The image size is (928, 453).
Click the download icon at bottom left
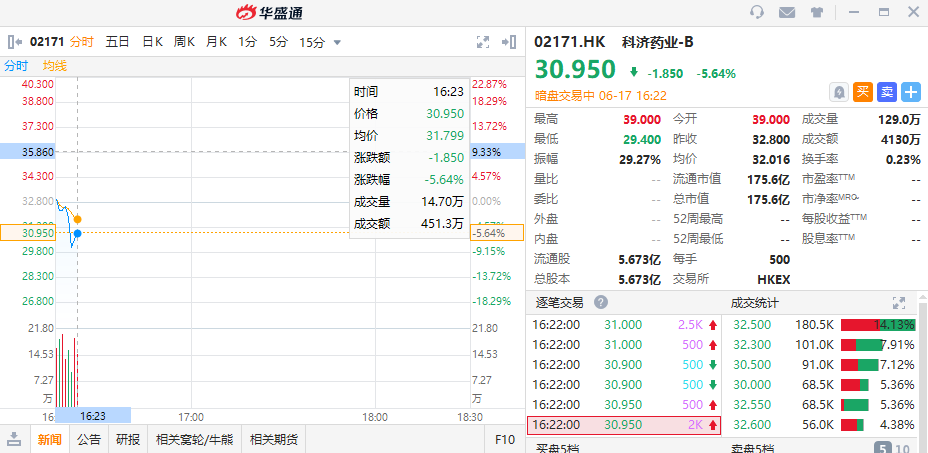point(15,439)
